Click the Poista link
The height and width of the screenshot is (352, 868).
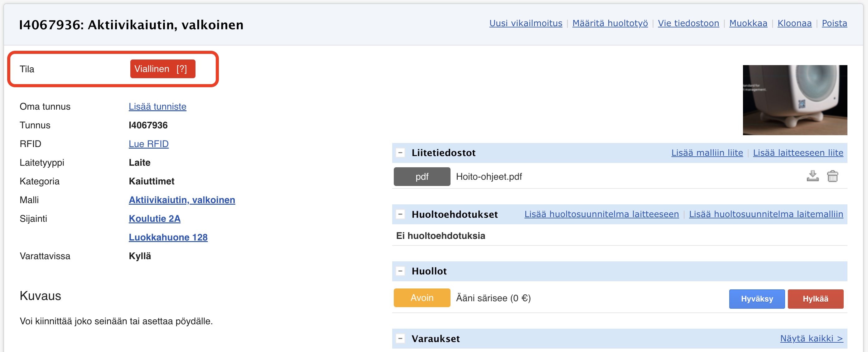[834, 23]
